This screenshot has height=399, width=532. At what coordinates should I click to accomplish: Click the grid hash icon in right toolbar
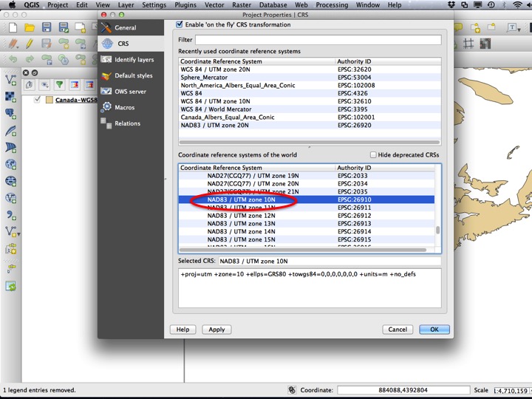click(468, 44)
